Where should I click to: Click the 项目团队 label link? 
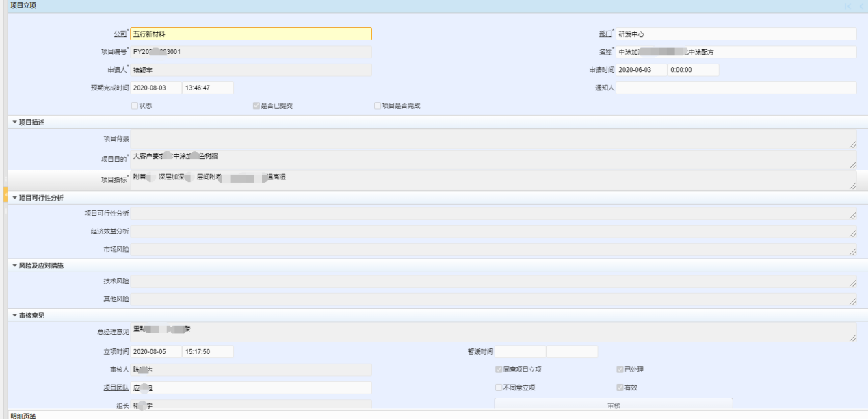(114, 388)
